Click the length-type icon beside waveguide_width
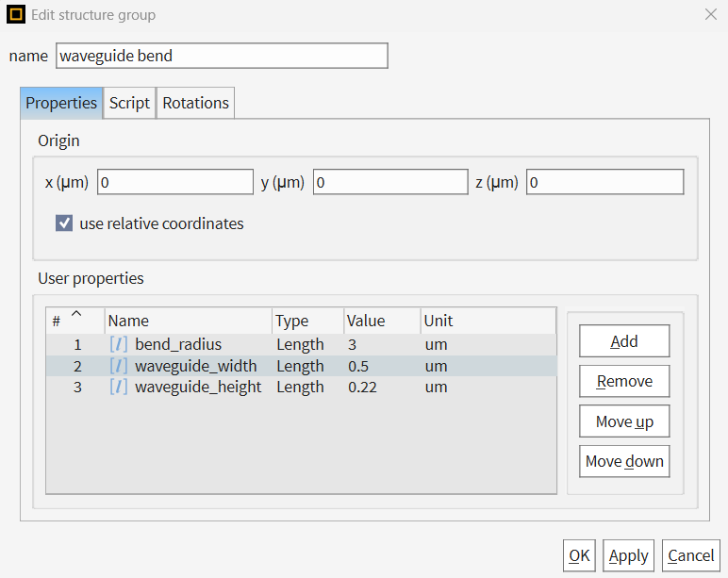Viewport: 728px width, 578px height. [x=119, y=366]
